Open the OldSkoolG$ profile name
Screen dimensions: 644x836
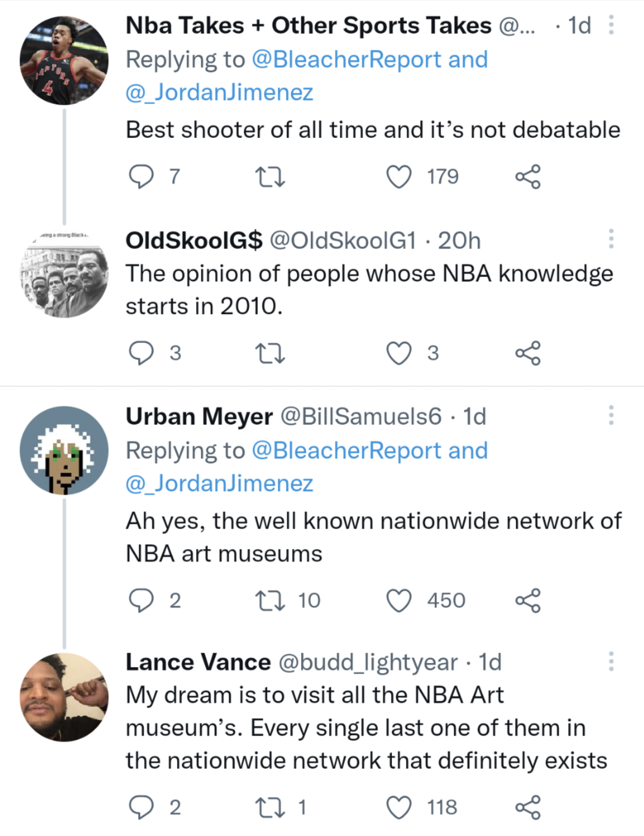coord(194,240)
